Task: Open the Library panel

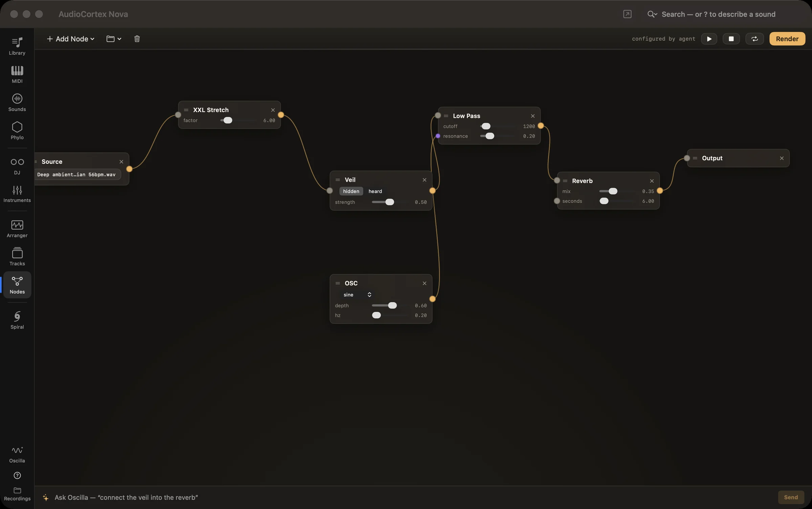Action: click(x=17, y=46)
